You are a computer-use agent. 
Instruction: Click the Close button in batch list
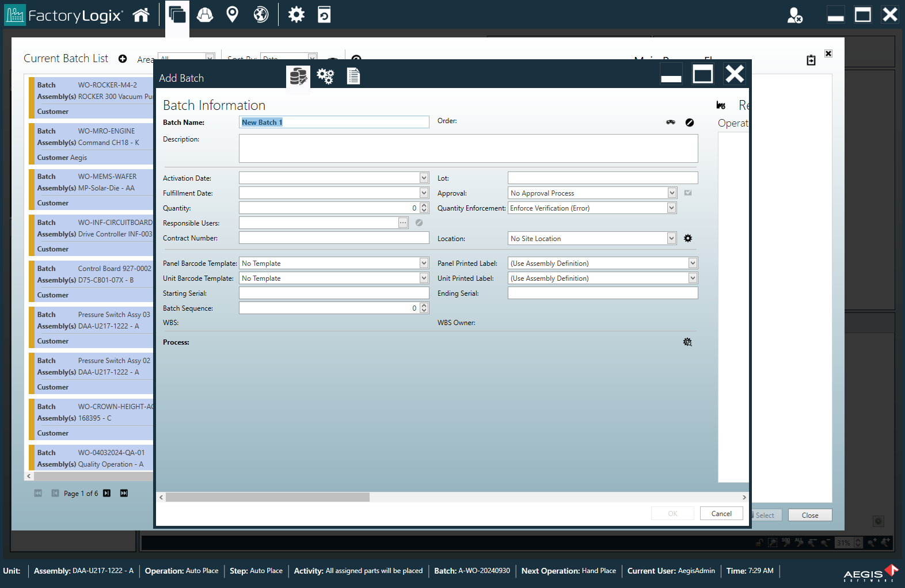[809, 516]
